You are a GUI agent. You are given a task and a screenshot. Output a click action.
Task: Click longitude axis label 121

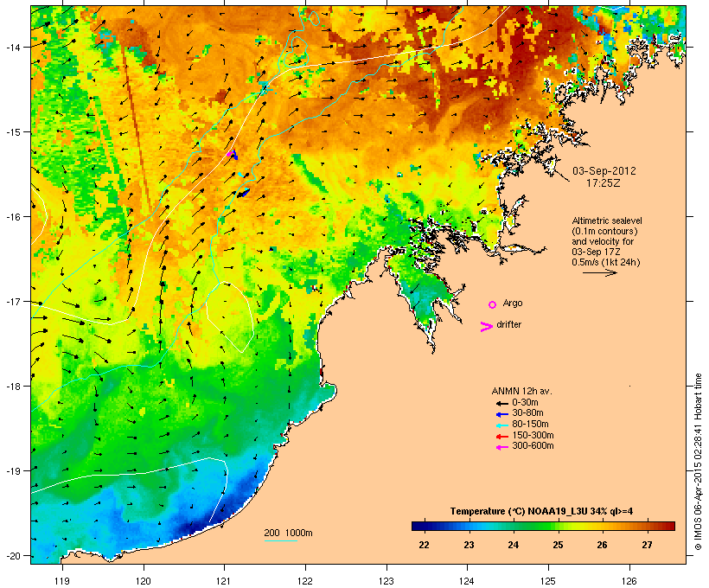(224, 581)
